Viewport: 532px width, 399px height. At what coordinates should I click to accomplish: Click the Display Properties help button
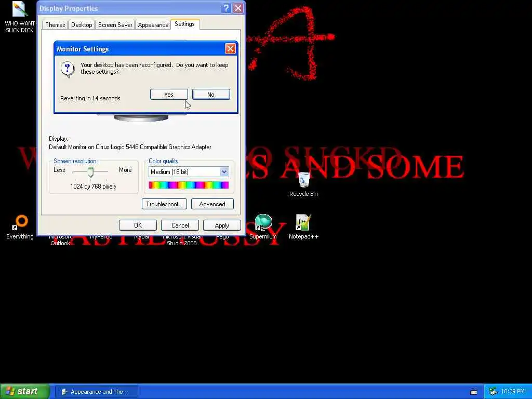pos(225,8)
